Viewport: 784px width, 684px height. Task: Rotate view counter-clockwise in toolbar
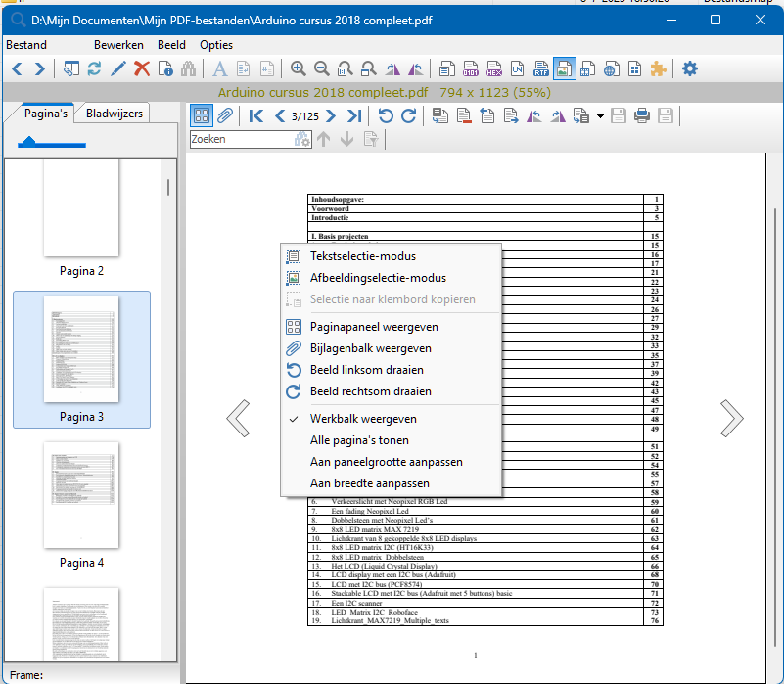(386, 116)
